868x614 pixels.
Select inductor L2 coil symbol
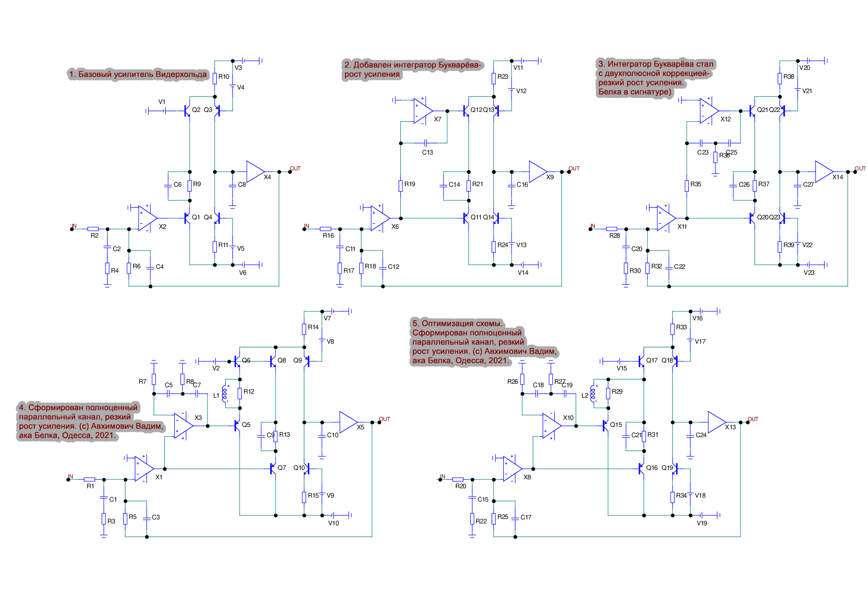[x=593, y=394]
